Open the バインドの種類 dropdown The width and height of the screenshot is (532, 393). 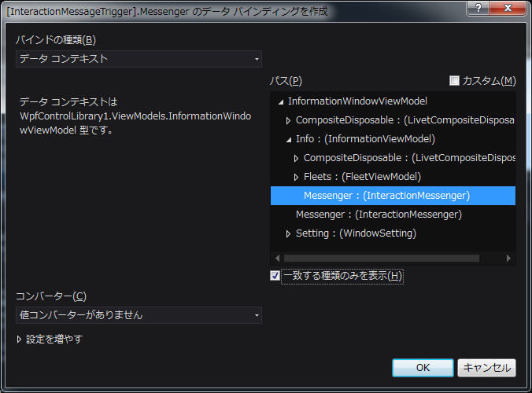point(139,59)
